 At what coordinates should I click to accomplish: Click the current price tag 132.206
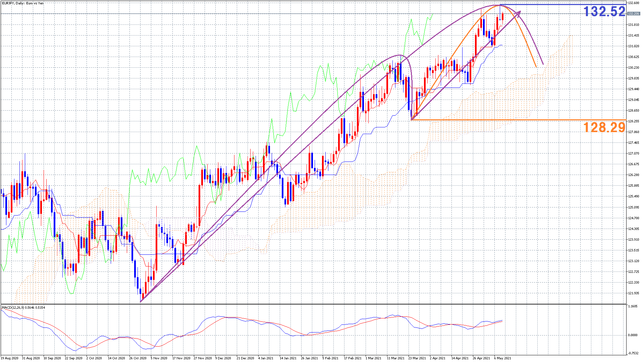point(633,14)
